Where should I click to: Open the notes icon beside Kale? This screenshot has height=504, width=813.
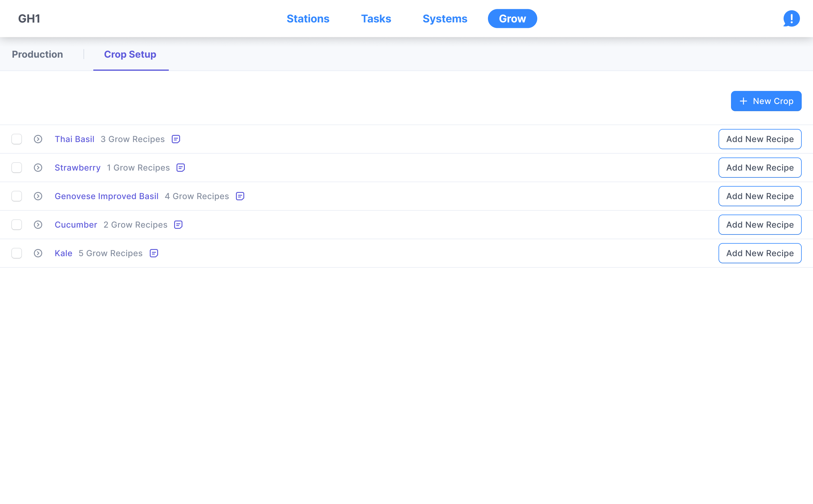point(154,253)
